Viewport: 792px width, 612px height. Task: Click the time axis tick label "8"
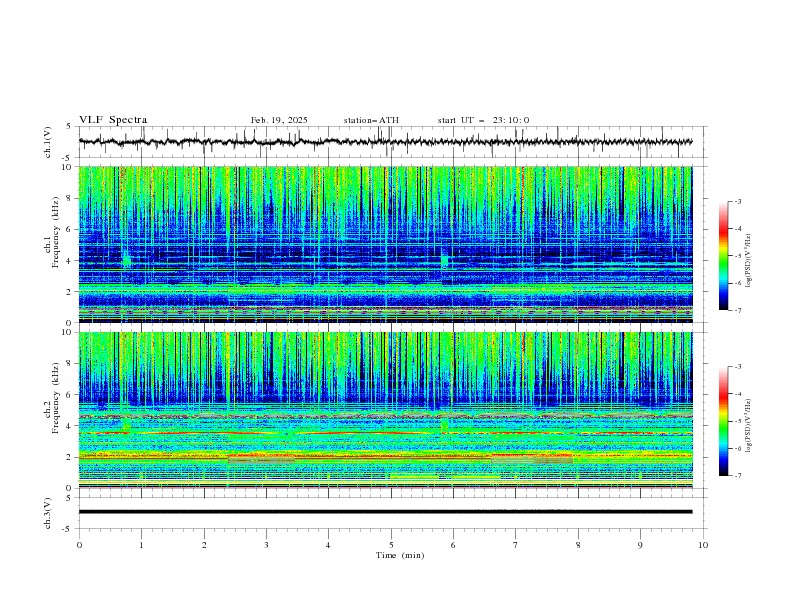point(578,545)
